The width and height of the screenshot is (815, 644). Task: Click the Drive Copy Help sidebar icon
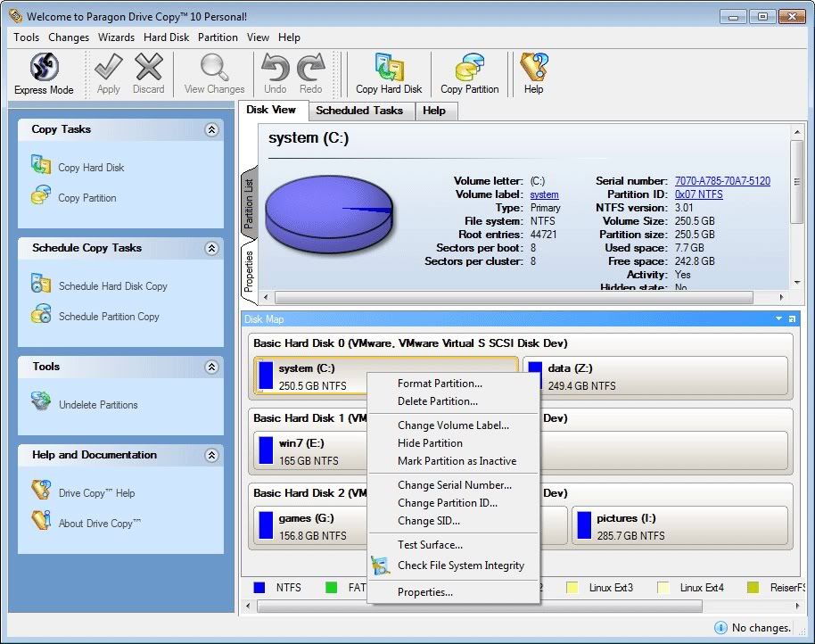40,490
